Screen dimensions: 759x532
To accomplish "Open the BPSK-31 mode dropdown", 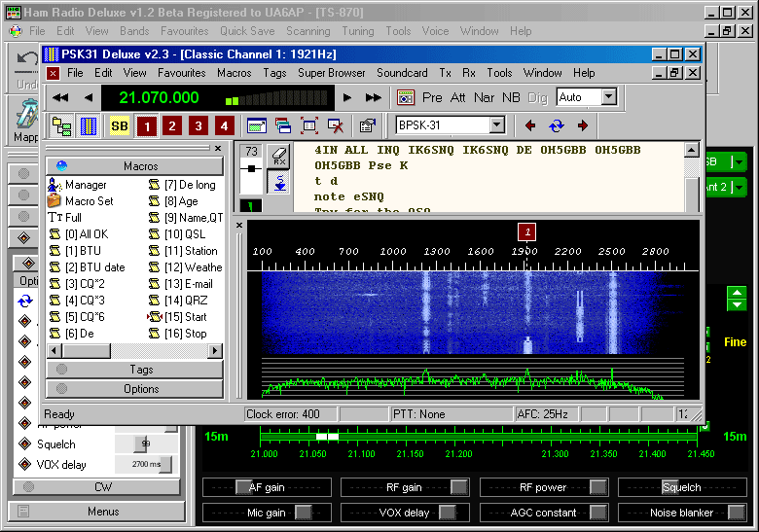I will (x=497, y=124).
